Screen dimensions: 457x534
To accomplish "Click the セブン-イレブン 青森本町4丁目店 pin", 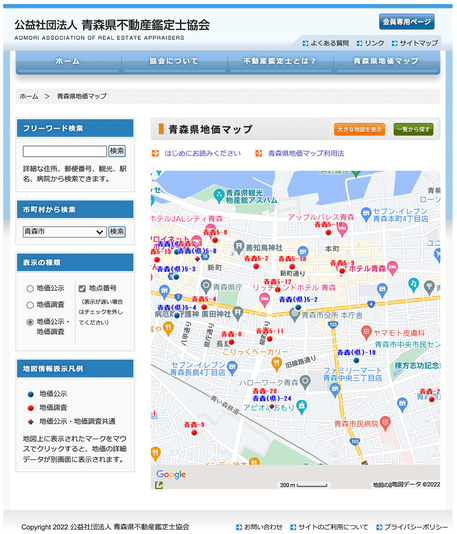I will click(x=366, y=214).
